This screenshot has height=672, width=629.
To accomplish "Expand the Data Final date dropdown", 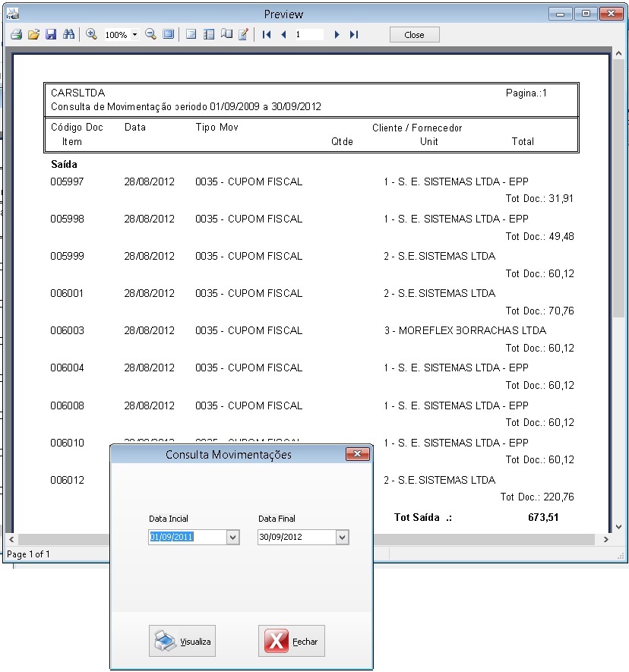I will (x=342, y=538).
